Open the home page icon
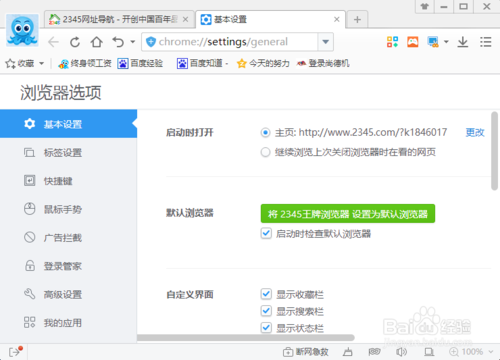This screenshot has height=360, width=500. click(97, 42)
